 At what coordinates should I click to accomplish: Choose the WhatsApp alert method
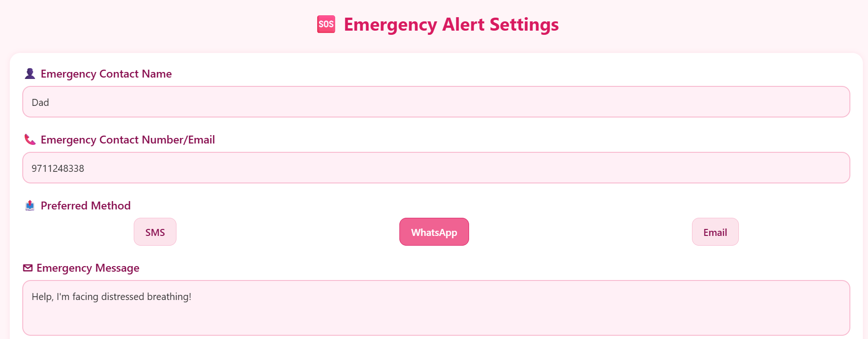coord(434,232)
